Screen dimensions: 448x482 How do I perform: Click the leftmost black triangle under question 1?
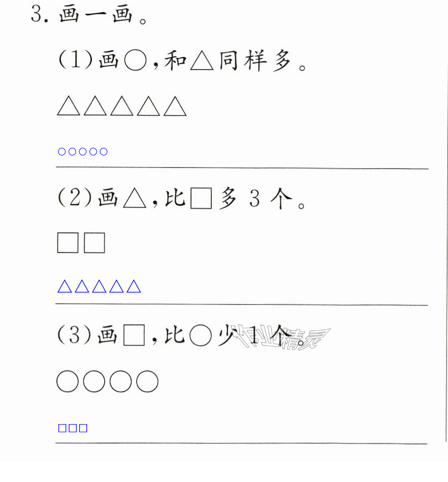pyautogui.click(x=69, y=106)
